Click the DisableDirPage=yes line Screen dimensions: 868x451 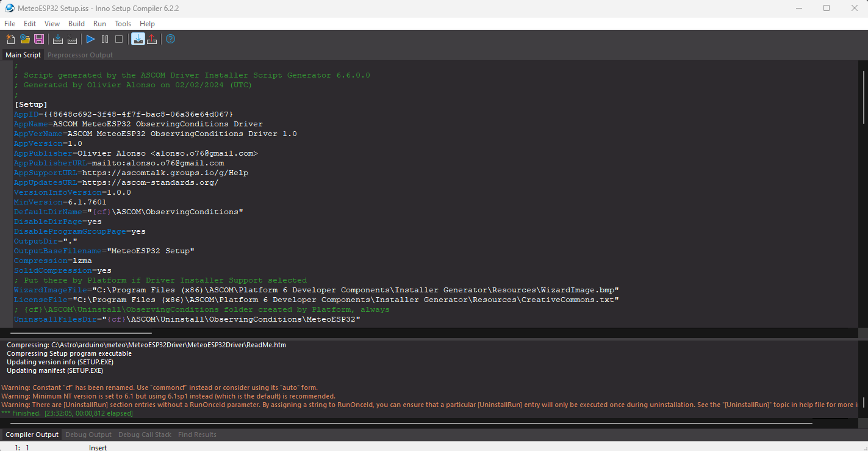coord(57,222)
